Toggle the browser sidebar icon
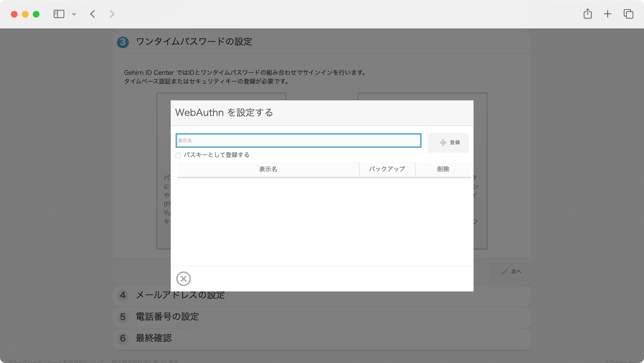Viewport: 644px width, 363px height. point(59,14)
